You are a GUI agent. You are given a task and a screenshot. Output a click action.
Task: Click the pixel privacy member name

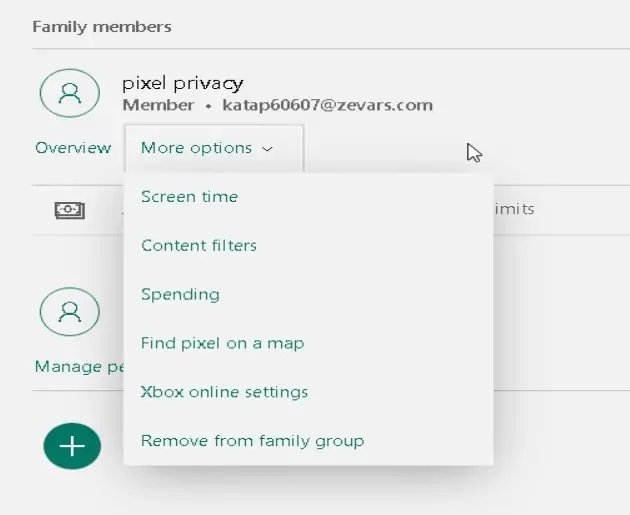pos(183,84)
